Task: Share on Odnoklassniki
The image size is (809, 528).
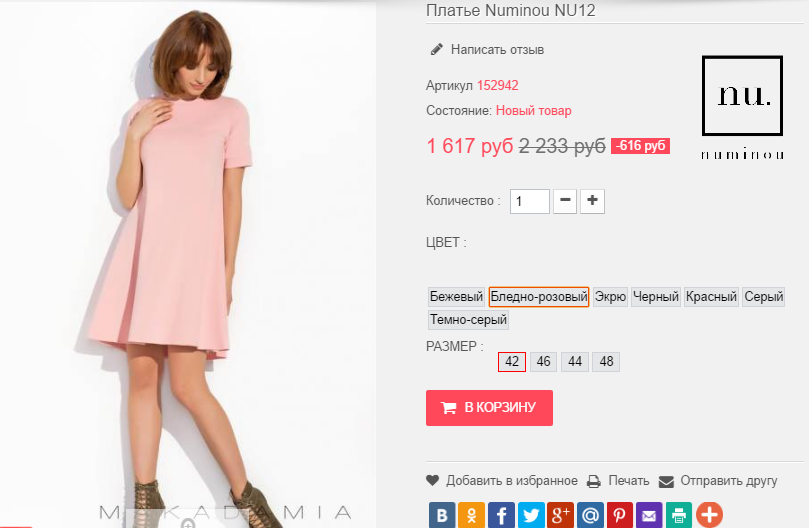Action: point(472,515)
